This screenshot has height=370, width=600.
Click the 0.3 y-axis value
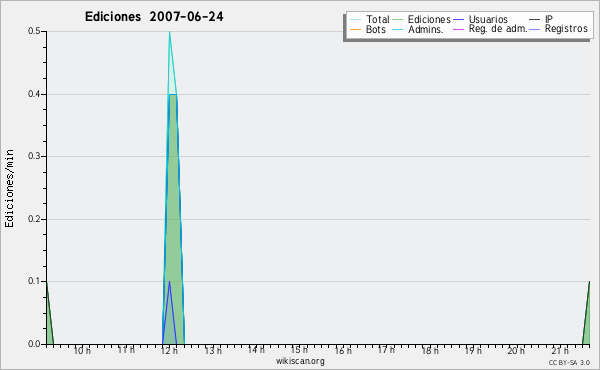point(34,156)
